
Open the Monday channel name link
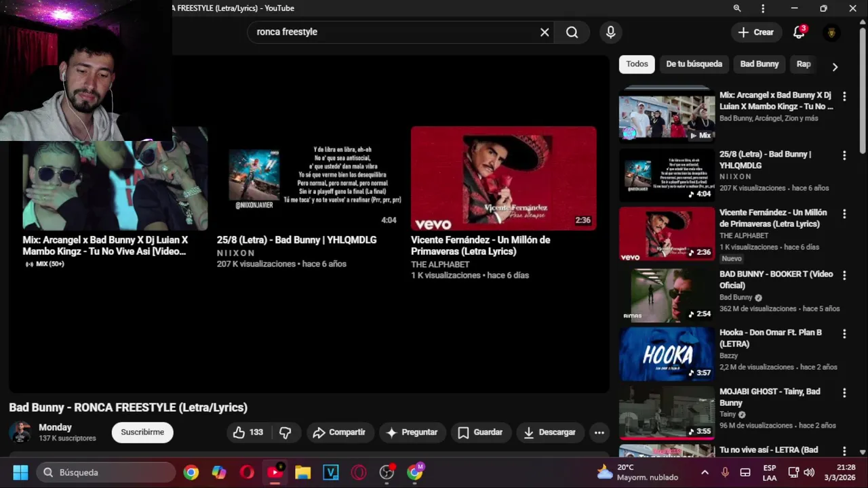tap(55, 428)
